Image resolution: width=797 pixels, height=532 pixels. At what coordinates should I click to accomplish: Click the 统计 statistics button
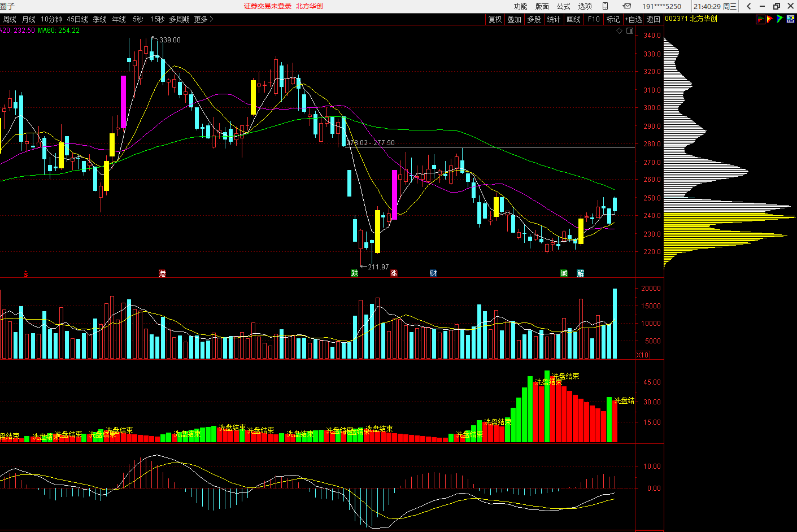coord(554,19)
